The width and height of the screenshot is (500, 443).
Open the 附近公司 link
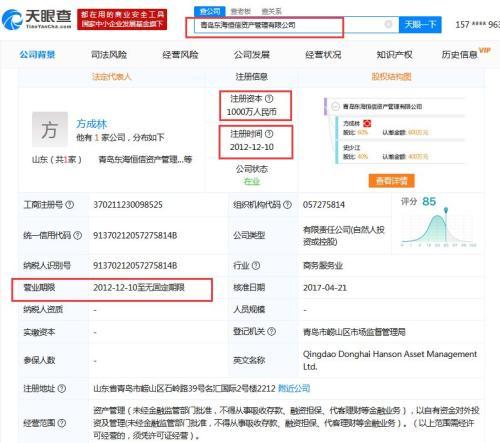click(x=294, y=388)
